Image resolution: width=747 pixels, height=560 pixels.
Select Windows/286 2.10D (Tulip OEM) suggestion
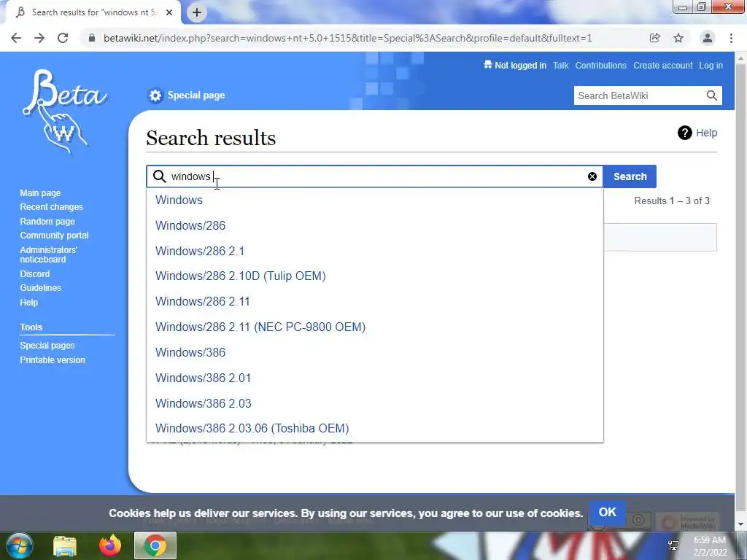point(375,276)
